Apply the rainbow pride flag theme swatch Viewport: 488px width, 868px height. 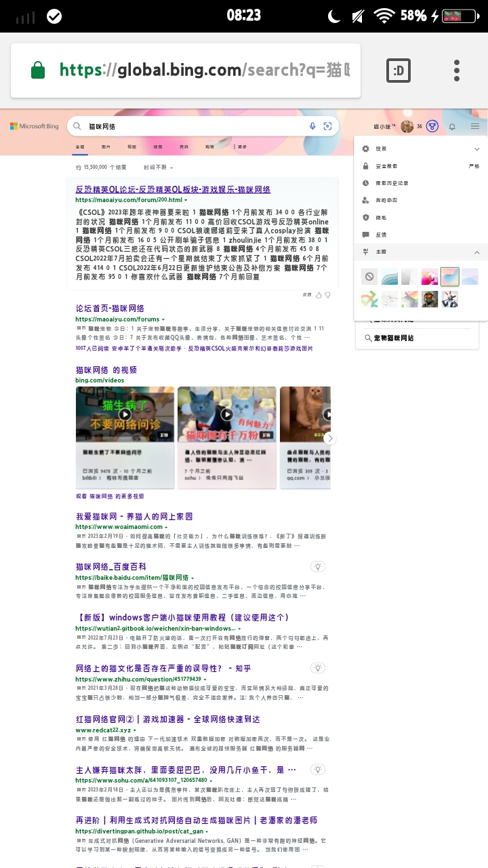click(409, 299)
